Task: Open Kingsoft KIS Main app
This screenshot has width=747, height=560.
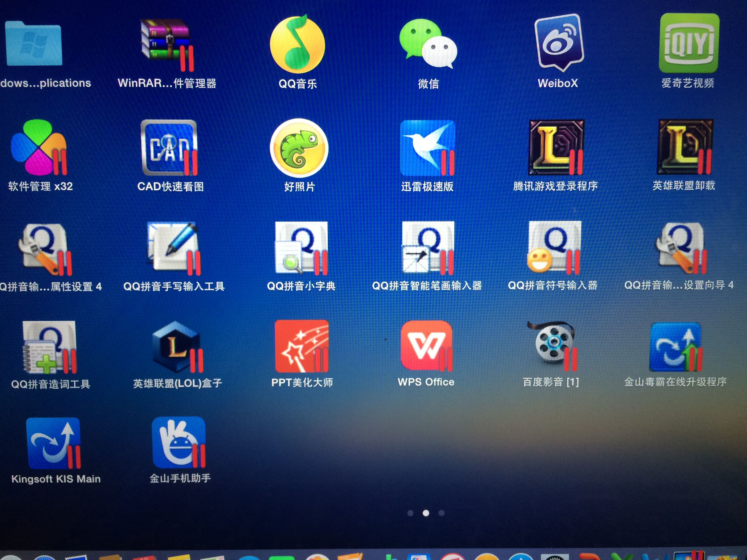Action: point(53,443)
